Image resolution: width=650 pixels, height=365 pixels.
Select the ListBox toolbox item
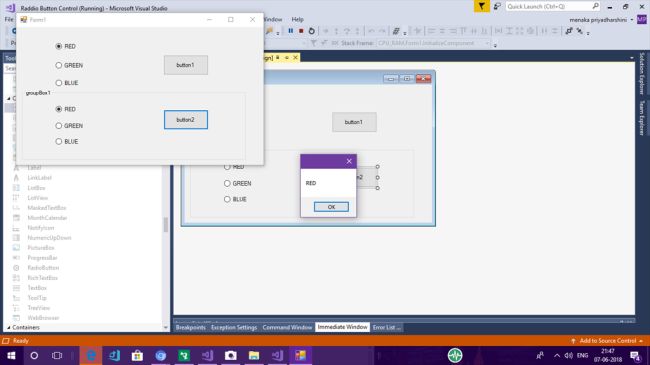coord(36,188)
